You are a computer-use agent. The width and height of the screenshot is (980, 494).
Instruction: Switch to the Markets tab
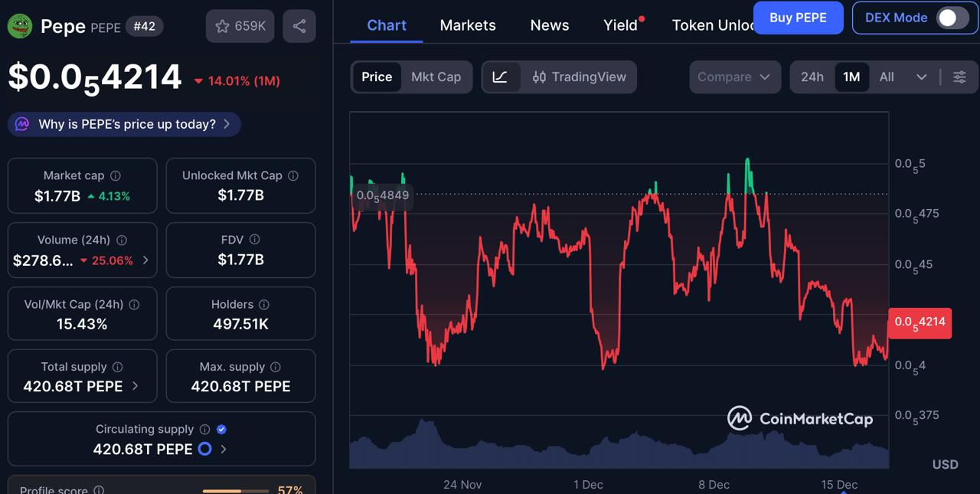467,25
